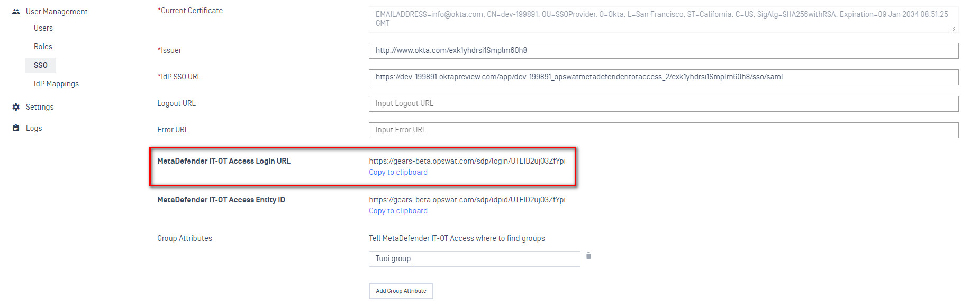
Task: Click the Error URL input field
Action: pyautogui.click(x=664, y=130)
